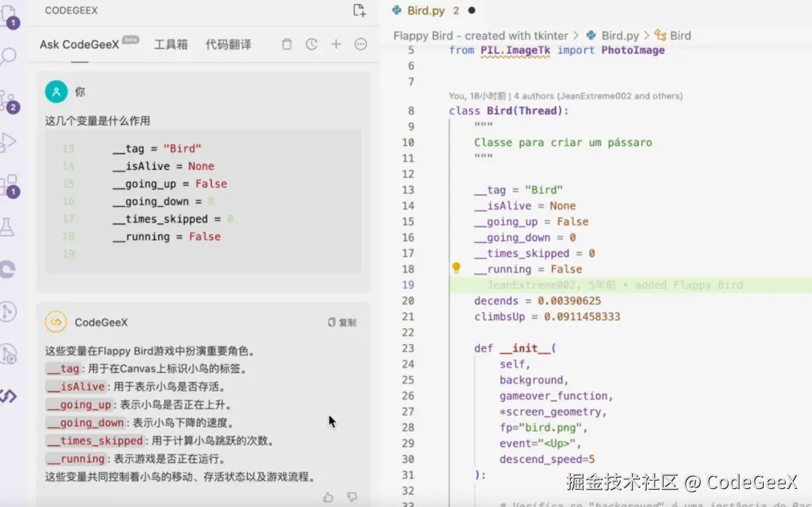The height and width of the screenshot is (507, 812).
Task: Click the question text 这几个变量是什么作用
Action: tap(97, 120)
